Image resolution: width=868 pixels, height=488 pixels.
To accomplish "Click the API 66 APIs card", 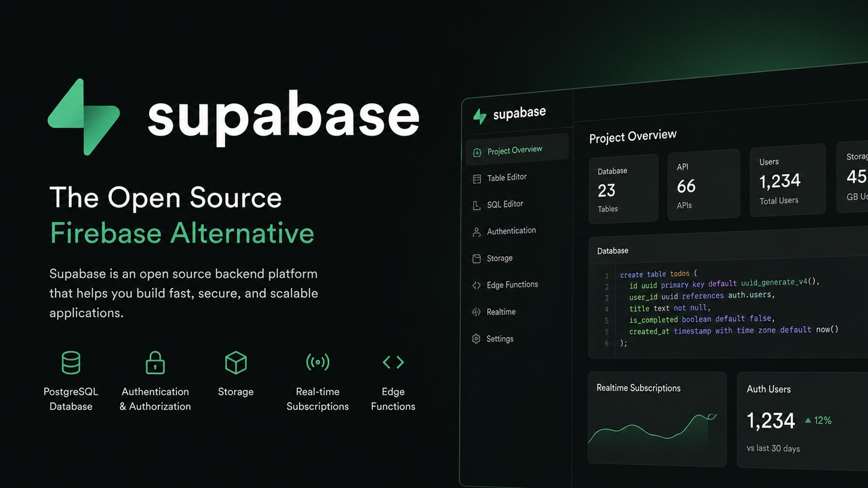I will [x=704, y=184].
